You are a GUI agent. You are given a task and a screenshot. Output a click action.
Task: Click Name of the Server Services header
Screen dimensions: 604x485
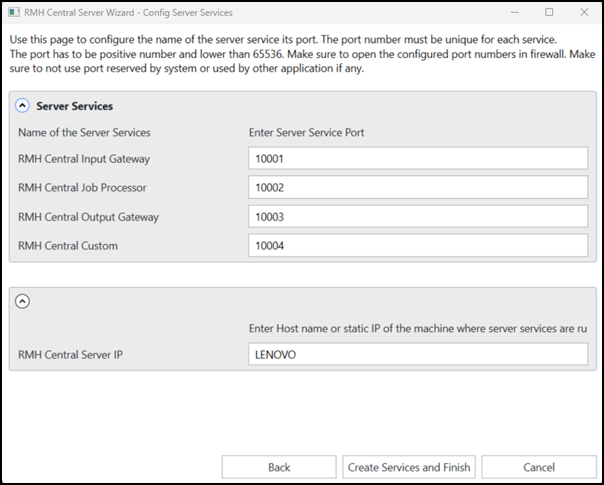84,133
